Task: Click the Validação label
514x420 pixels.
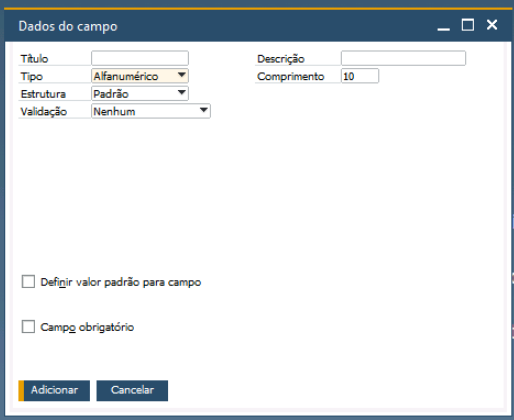Action: (44, 112)
